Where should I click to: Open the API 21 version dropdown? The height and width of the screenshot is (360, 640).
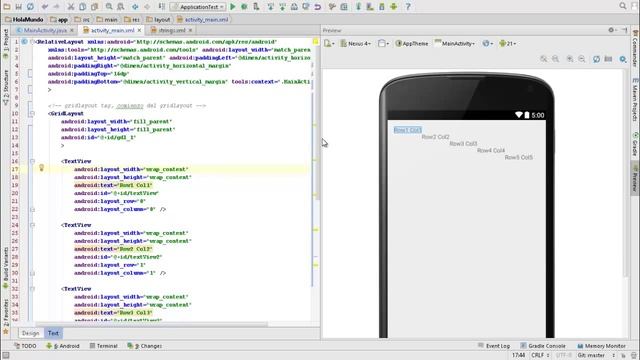(507, 43)
